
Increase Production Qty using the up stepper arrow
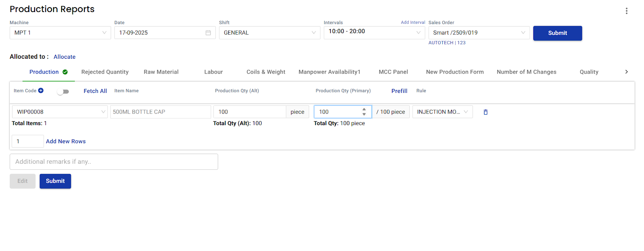click(x=364, y=109)
